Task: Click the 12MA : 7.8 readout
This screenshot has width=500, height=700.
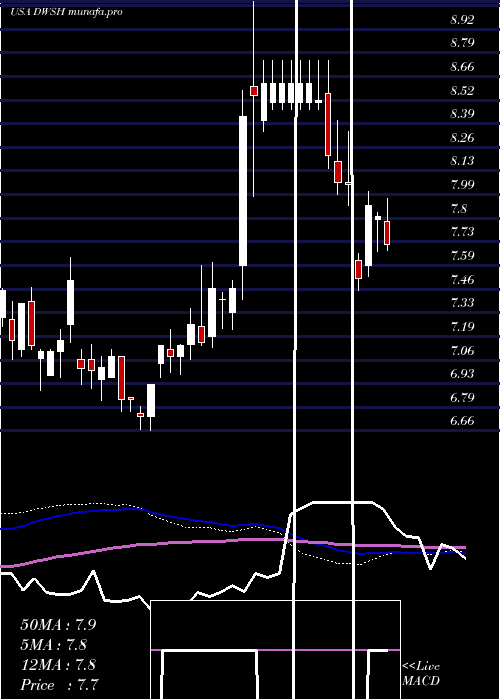Action: [58, 665]
